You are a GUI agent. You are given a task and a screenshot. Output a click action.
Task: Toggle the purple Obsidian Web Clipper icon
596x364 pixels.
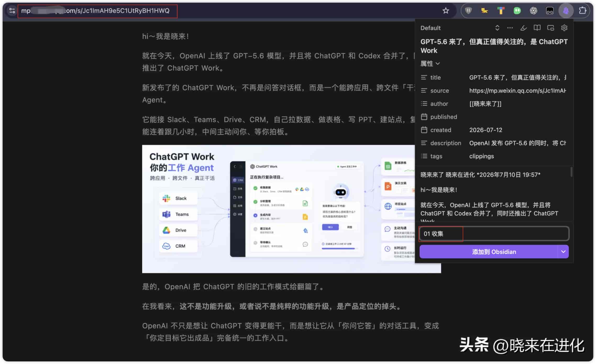566,11
